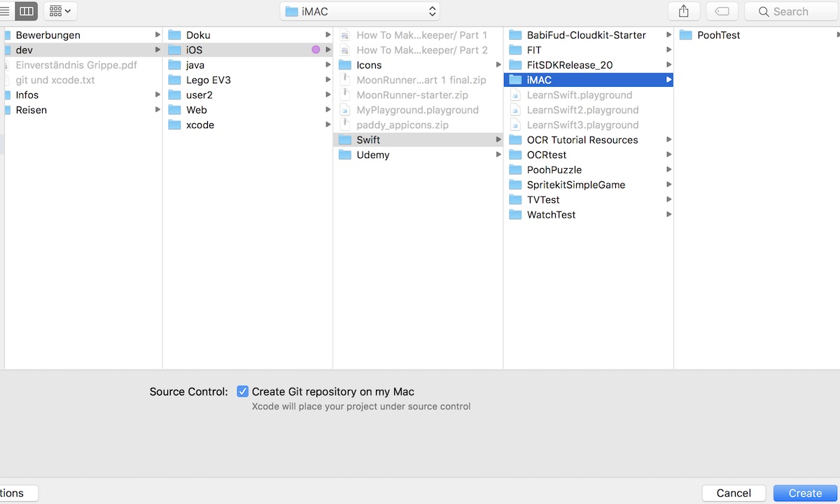
Task: Open the Icons folder by its blue icon
Action: click(345, 64)
